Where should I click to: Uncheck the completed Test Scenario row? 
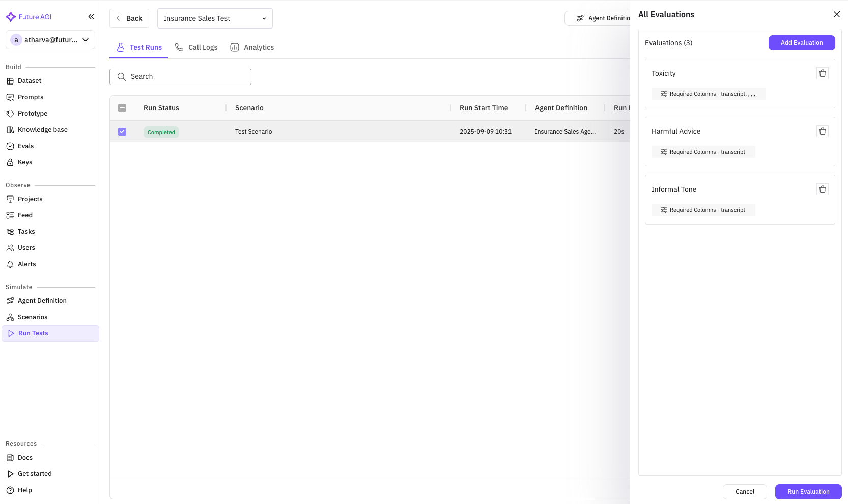click(122, 131)
